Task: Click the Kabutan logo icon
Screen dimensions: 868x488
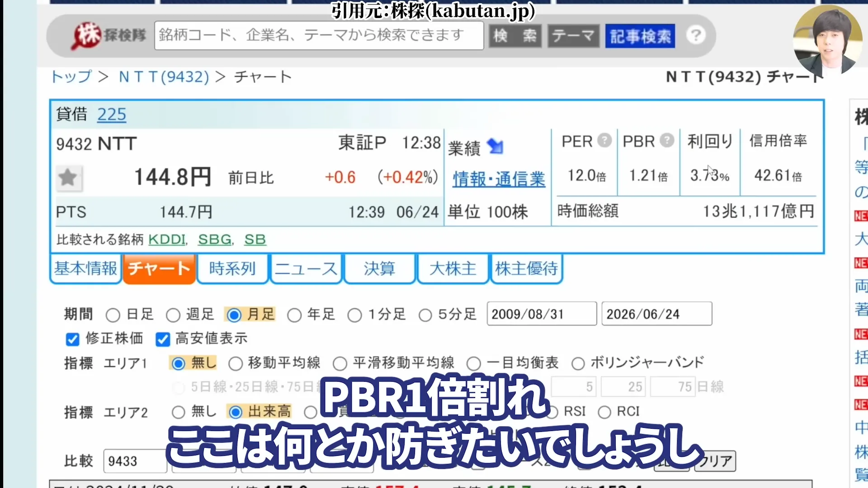Action: pyautogui.click(x=87, y=36)
